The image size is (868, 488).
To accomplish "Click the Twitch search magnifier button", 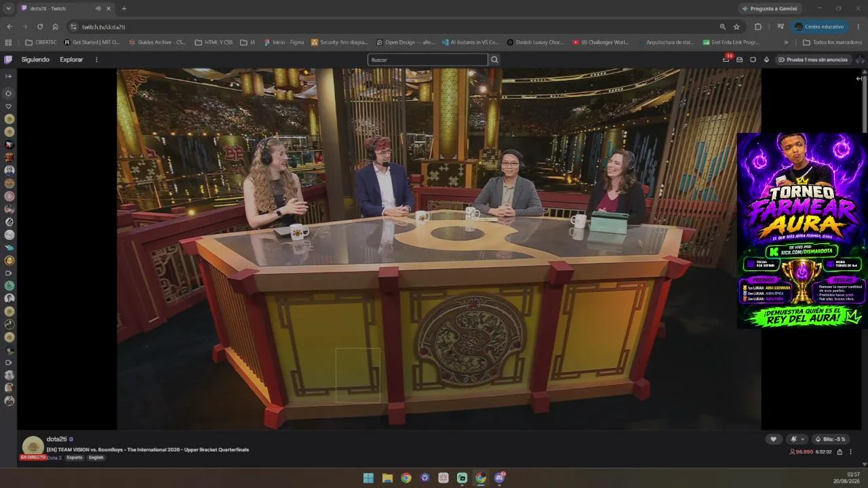I will click(494, 60).
